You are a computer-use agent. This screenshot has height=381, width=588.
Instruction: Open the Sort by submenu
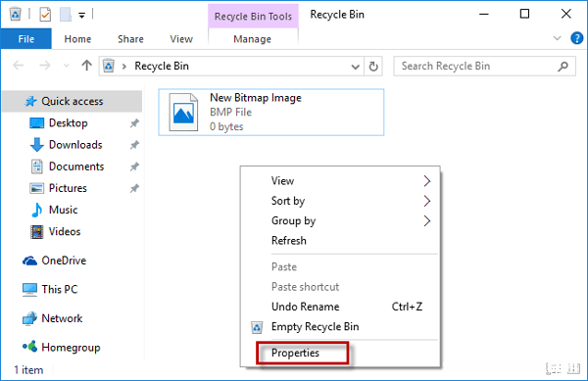point(340,201)
